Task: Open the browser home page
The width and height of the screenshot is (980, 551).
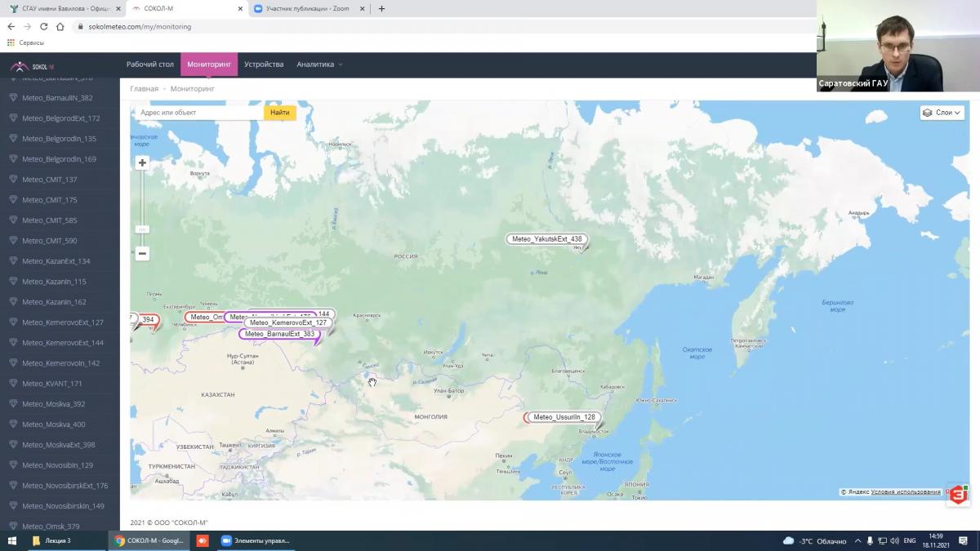Action: click(x=60, y=26)
